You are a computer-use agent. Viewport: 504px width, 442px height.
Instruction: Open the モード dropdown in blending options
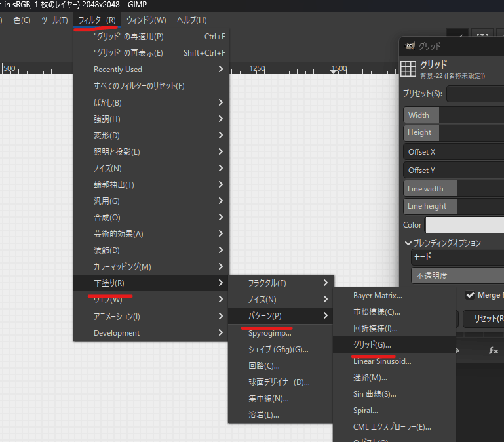457,257
